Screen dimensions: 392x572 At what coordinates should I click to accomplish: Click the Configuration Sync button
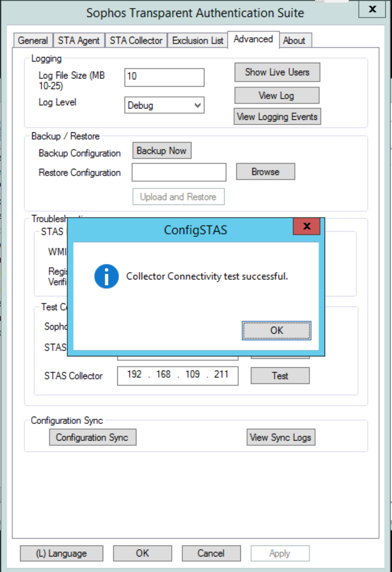pos(93,437)
